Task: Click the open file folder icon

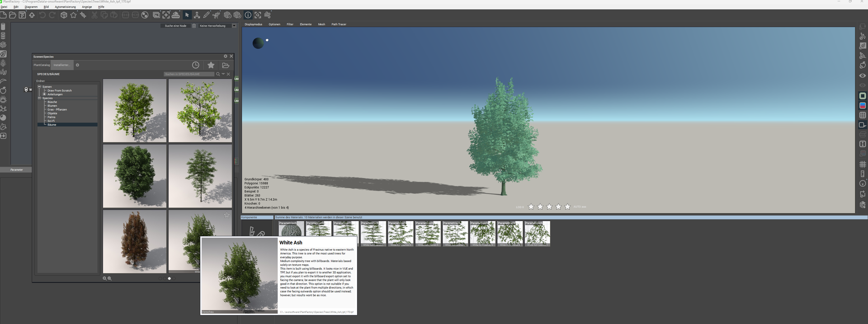Action: [x=13, y=15]
